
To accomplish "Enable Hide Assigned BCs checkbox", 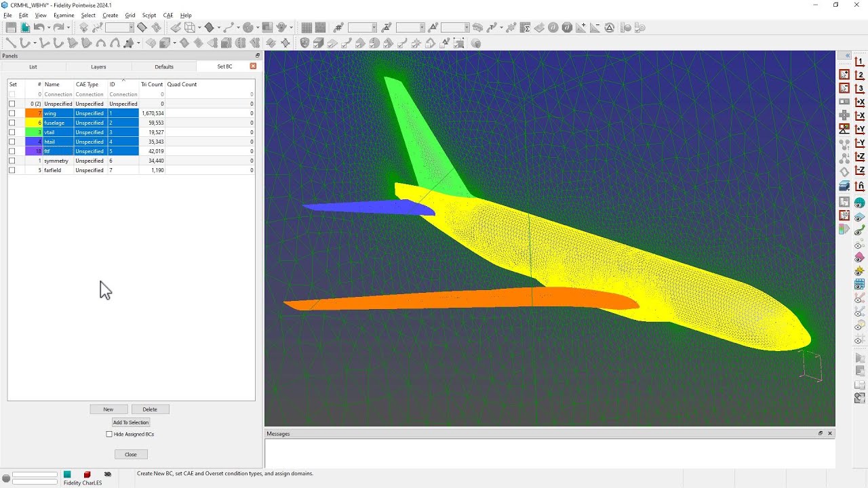I will pos(109,434).
